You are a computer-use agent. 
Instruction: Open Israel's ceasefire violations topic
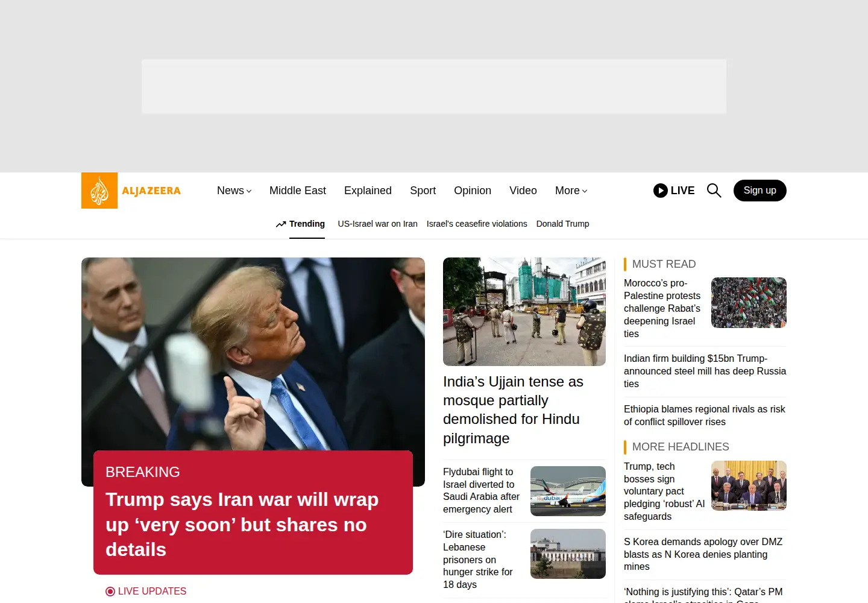pos(477,224)
